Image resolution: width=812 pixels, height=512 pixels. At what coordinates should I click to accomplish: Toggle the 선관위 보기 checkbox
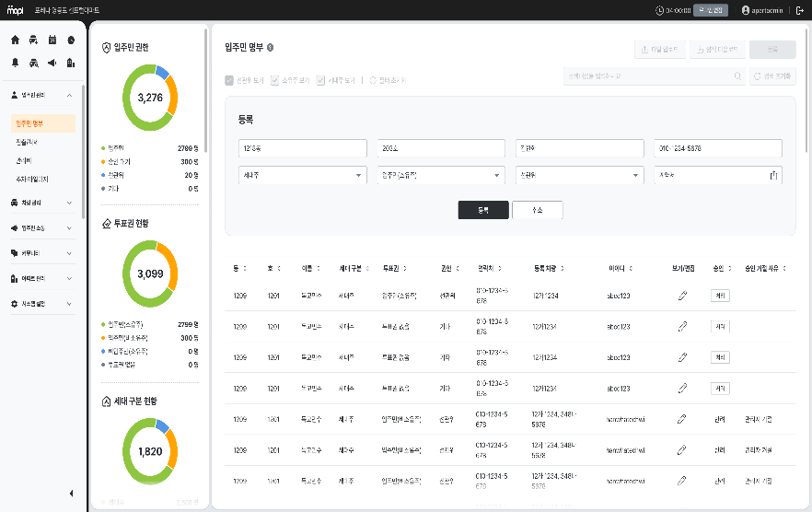point(229,80)
